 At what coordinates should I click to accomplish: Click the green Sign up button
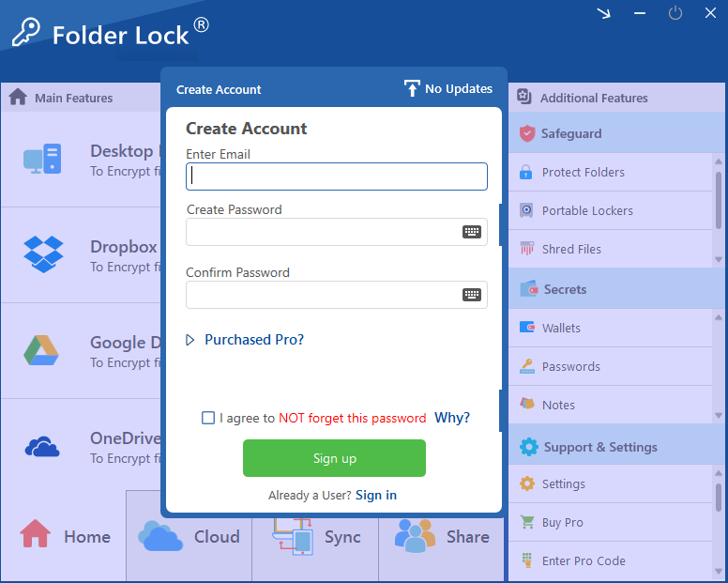(x=334, y=458)
